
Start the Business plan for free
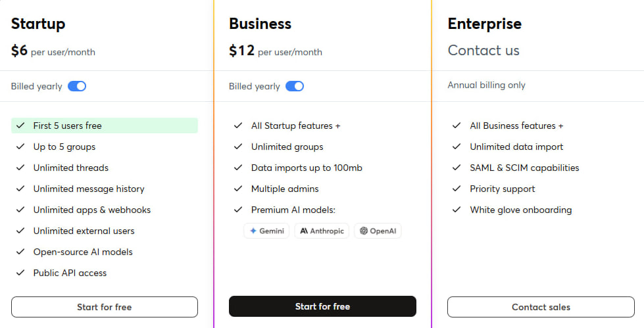pos(322,306)
